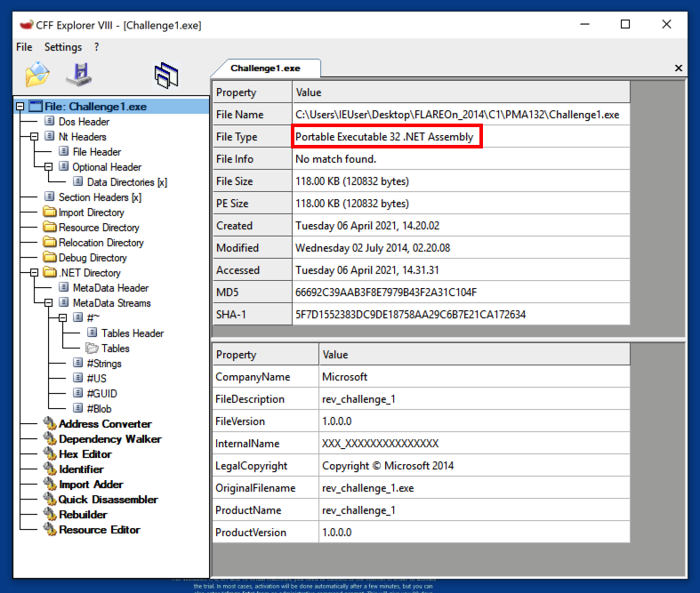Click the CFF Explorer chili pepper app icon
This screenshot has width=700, height=593.
(26, 25)
